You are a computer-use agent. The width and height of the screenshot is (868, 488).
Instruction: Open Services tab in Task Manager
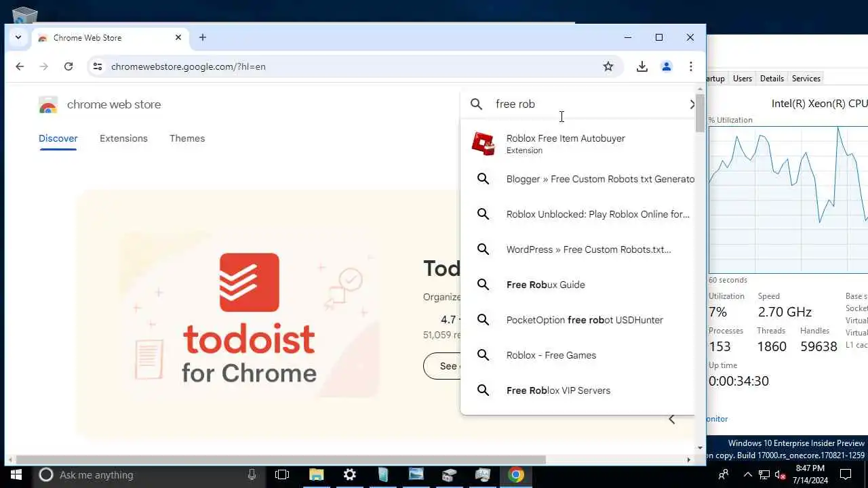coord(806,79)
